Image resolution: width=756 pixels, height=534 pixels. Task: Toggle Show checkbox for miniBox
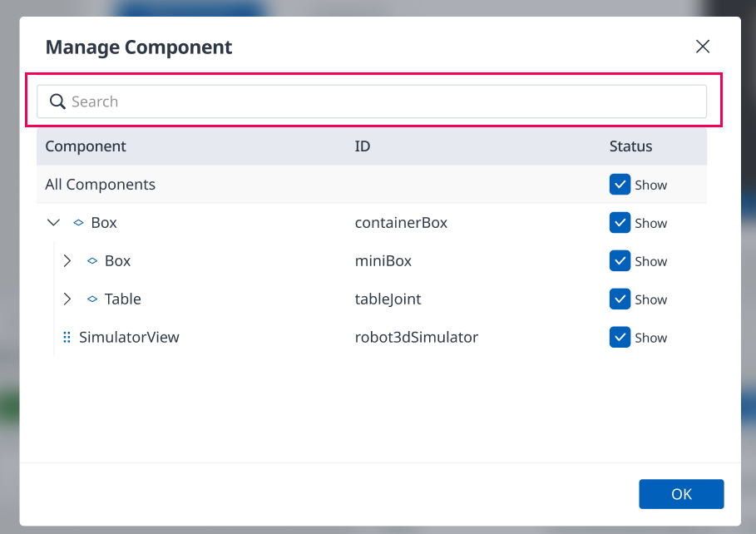(x=620, y=260)
